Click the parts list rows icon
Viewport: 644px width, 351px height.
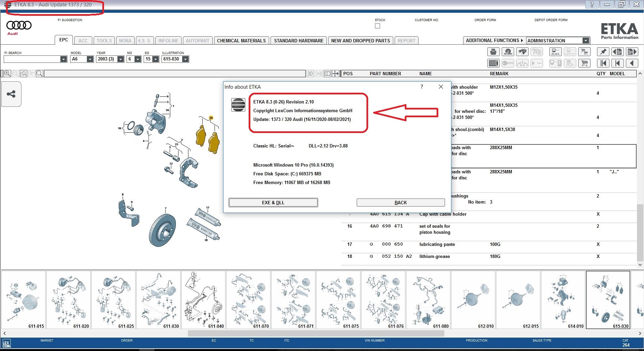[x=493, y=63]
